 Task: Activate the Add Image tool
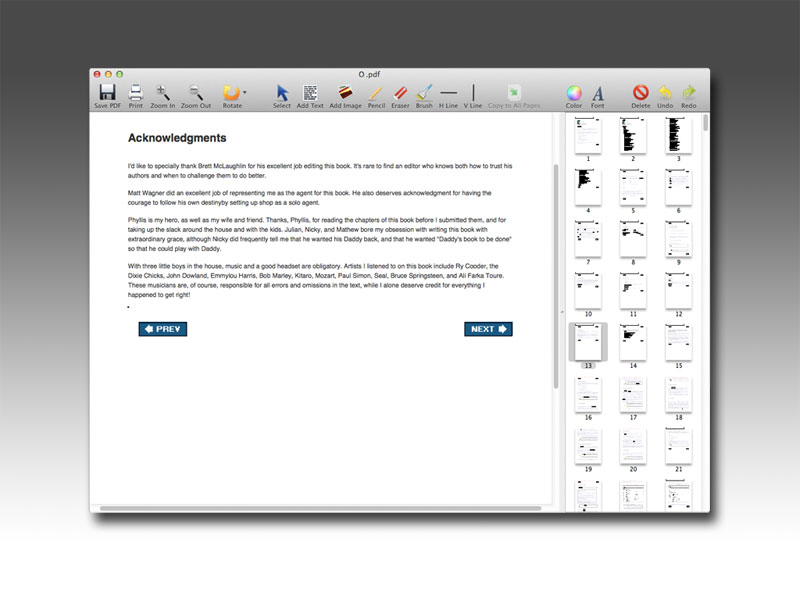click(x=343, y=92)
